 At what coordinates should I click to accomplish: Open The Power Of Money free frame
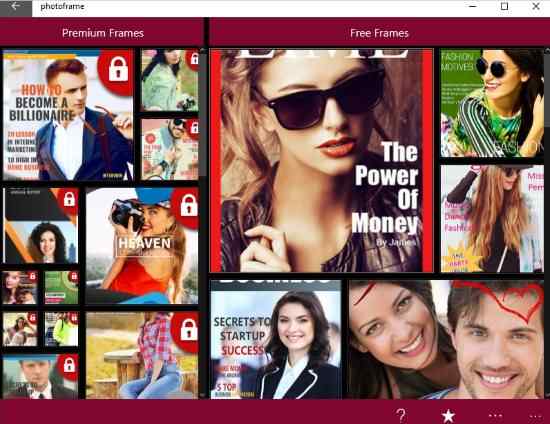click(321, 160)
